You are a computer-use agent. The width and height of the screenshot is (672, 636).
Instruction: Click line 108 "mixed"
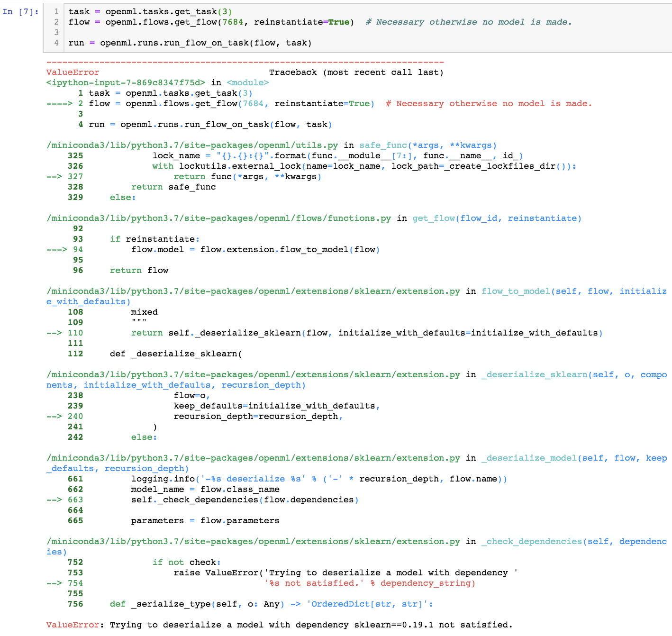(x=145, y=312)
